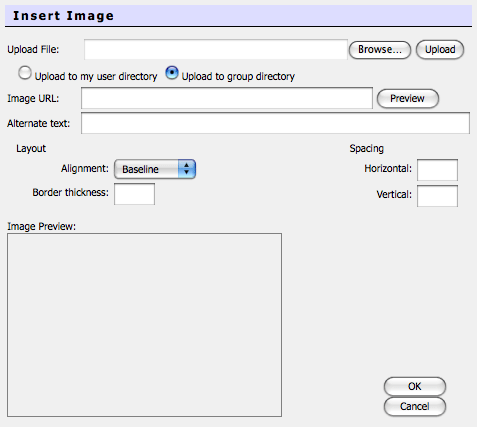This screenshot has height=427, width=477.
Task: Select the Upload to group directory radio
Action: pyautogui.click(x=172, y=73)
